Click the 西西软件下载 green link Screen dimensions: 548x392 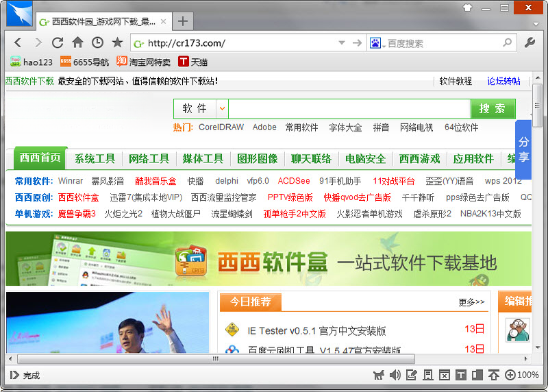[29, 81]
